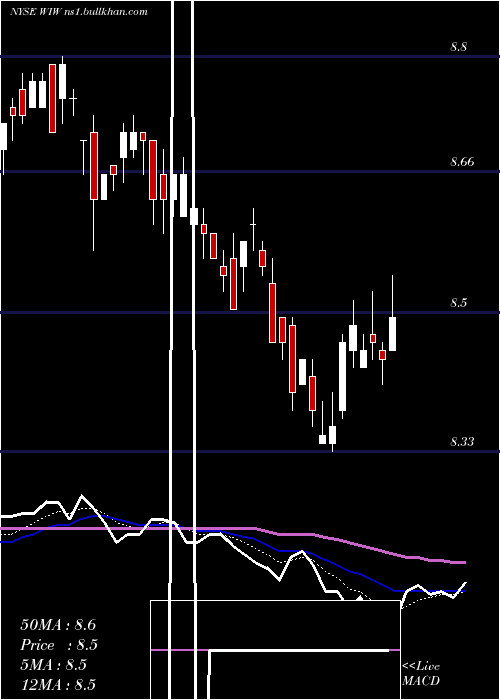Click the 50MA : 8.6 readout
The width and height of the screenshot is (500, 700).
(x=58, y=625)
